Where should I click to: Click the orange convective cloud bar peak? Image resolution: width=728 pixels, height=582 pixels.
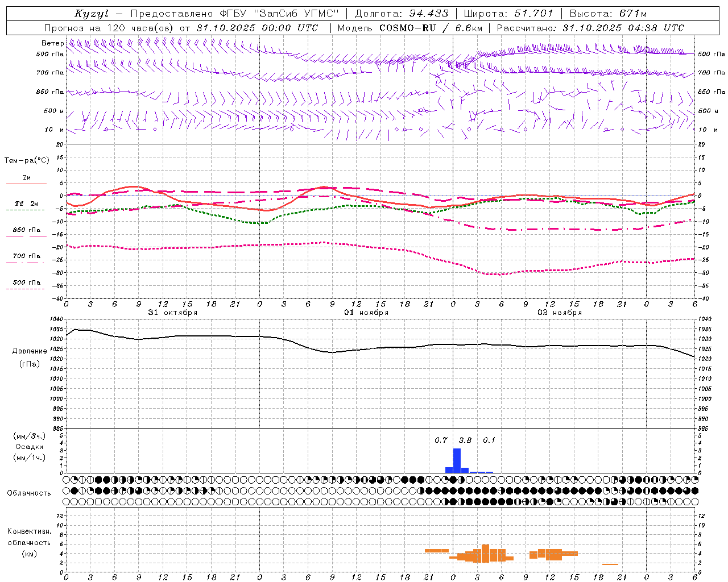pos(485,554)
